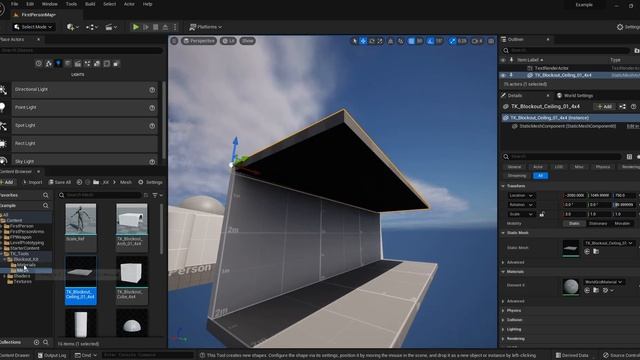Open the WorldGridMaterial asset dropdown

pos(603,282)
